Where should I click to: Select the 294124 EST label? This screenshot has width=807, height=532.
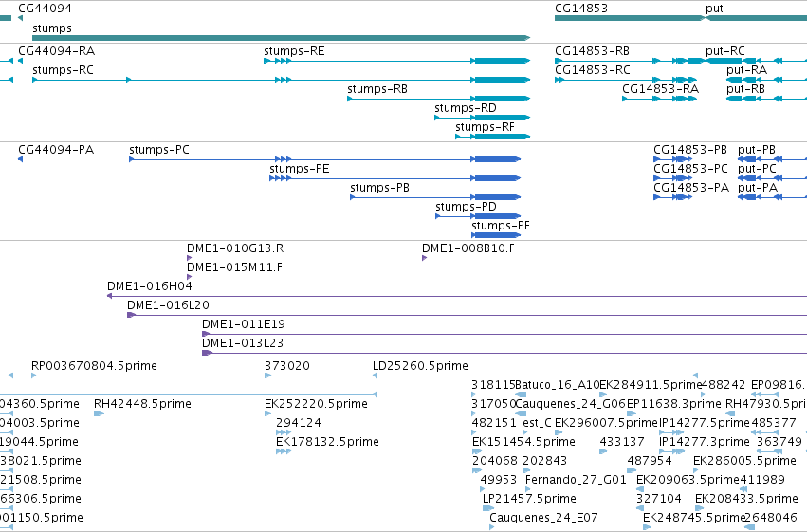point(299,423)
